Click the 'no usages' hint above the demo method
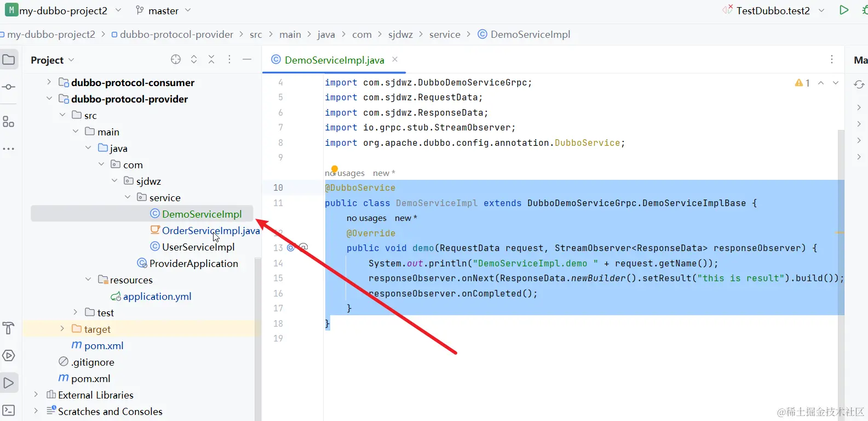The width and height of the screenshot is (868, 421). [366, 218]
